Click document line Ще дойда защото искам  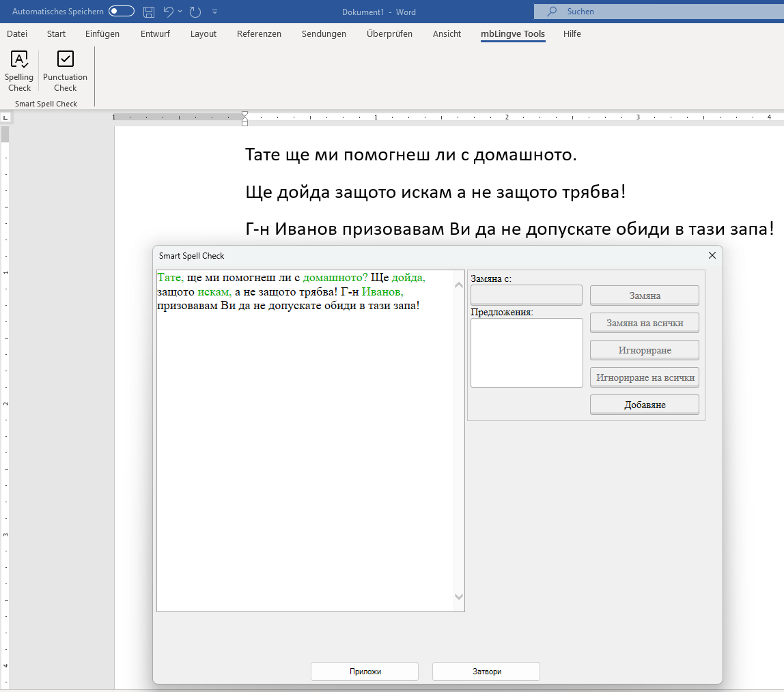435,191
